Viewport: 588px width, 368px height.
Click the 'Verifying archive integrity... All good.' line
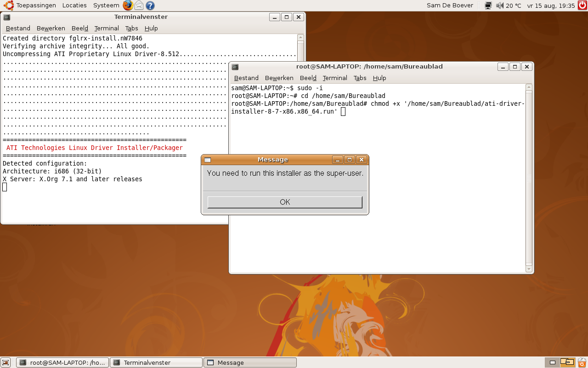point(76,46)
